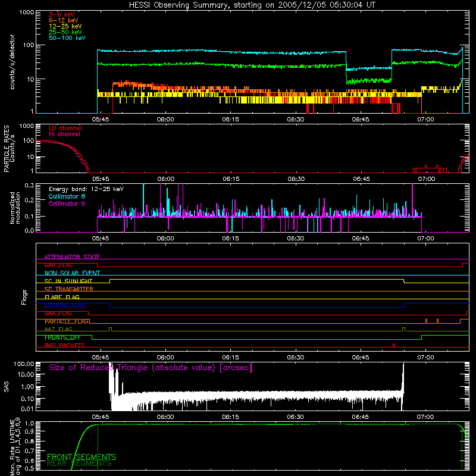Click the FRONT SEGMENTS legend label

pos(82,457)
